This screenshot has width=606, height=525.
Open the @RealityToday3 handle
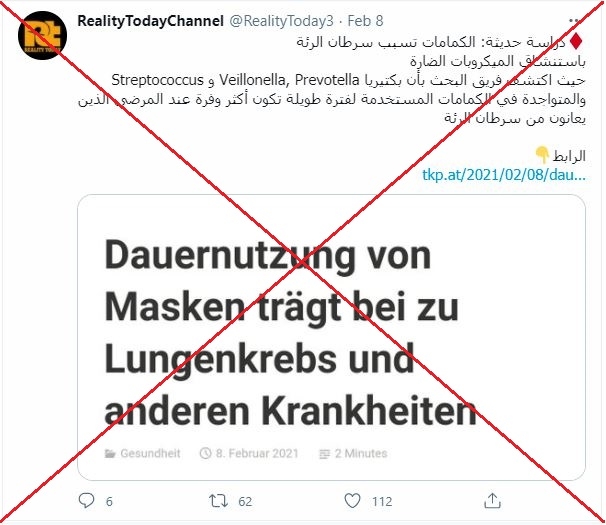coord(281,21)
